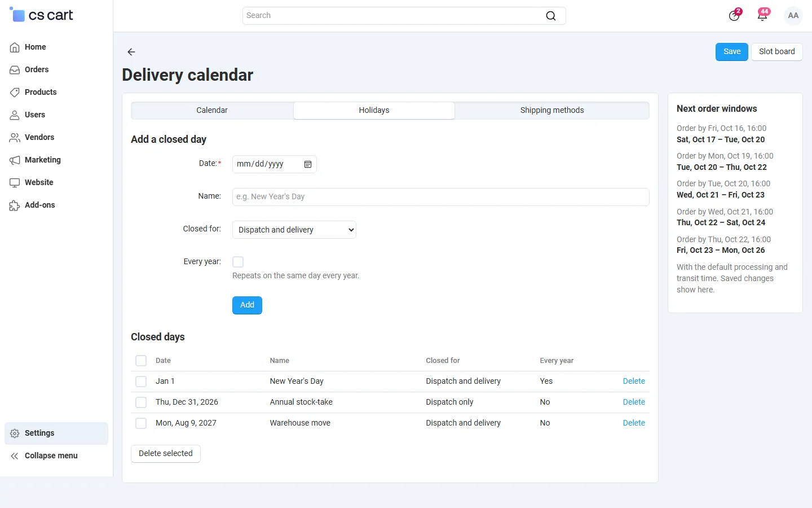Screen dimensions: 812x508
Task: Open the notifications bell icon
Action: point(762,16)
